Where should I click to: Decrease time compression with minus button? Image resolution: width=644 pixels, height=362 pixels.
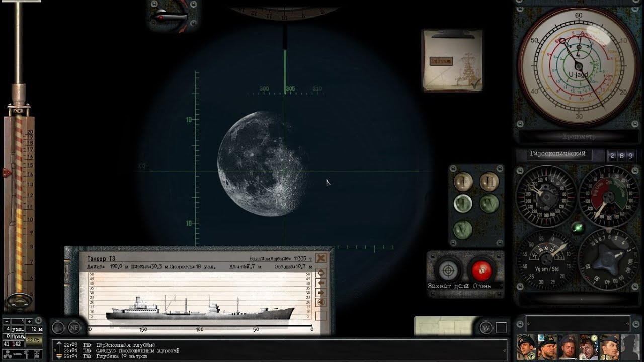pyautogui.click(x=7, y=321)
